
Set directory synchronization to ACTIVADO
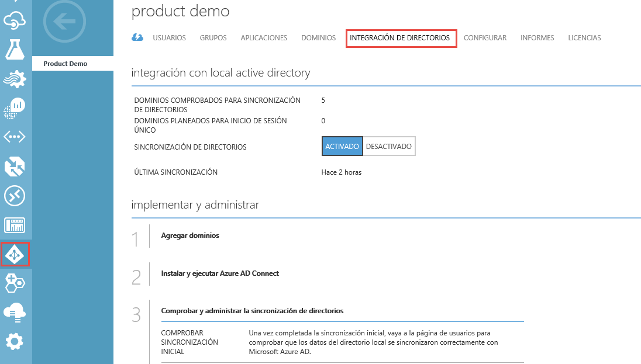tap(342, 146)
